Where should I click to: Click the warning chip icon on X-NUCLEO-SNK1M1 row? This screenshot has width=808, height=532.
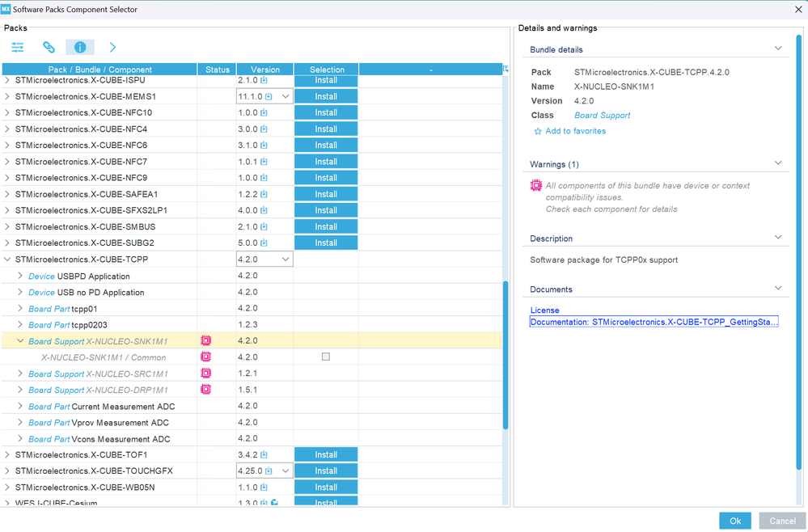[x=205, y=340]
